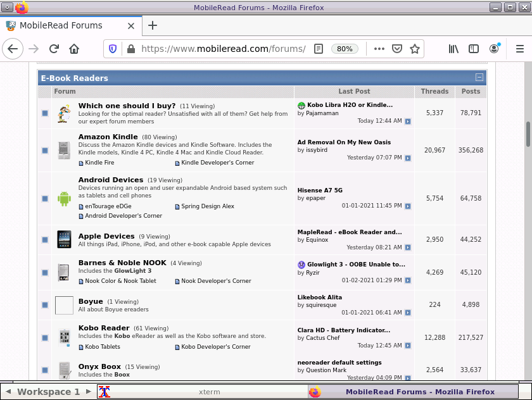This screenshot has height=400, width=532.
Task: Open the Android Devices forum
Action: pos(111,180)
